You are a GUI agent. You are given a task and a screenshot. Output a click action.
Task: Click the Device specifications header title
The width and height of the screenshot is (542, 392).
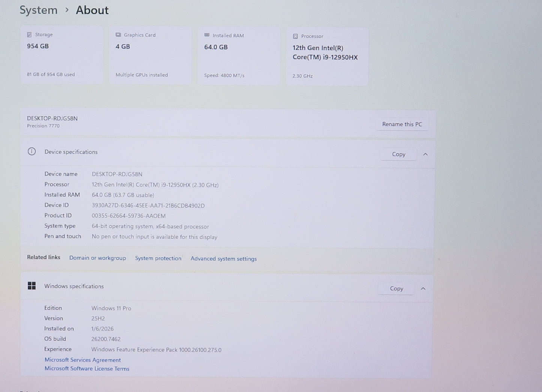[x=71, y=152]
